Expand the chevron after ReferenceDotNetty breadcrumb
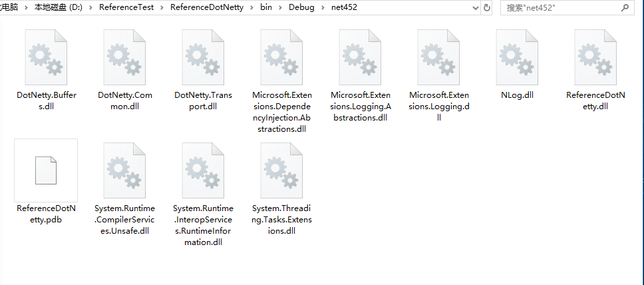The image size is (644, 285). [x=251, y=7]
